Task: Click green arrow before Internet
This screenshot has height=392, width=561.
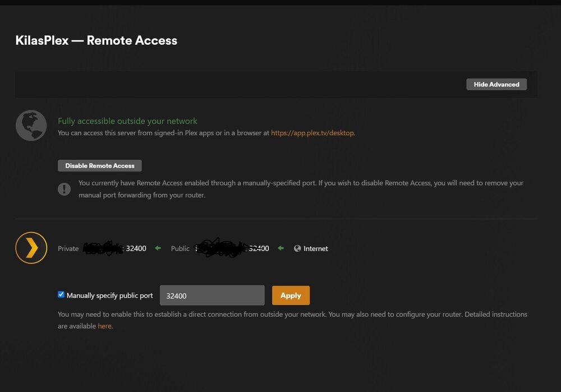Action: tap(281, 248)
